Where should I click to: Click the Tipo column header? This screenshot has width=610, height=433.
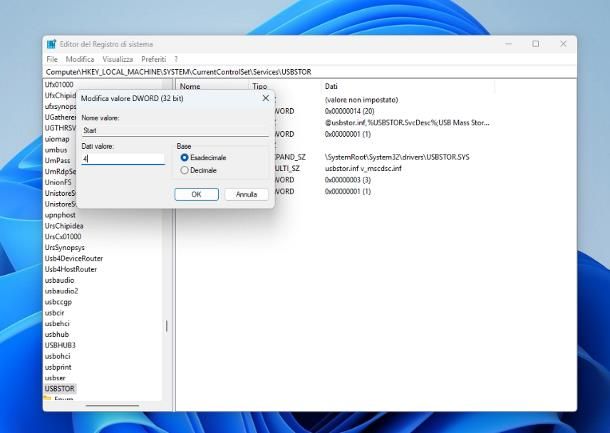coord(259,86)
